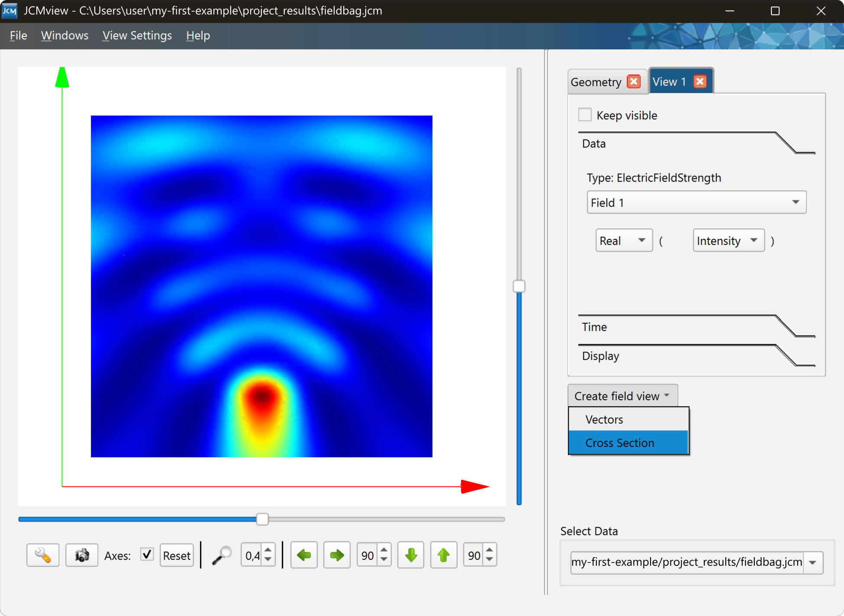The width and height of the screenshot is (844, 616).
Task: Open the Field 1 dropdown
Action: click(696, 202)
